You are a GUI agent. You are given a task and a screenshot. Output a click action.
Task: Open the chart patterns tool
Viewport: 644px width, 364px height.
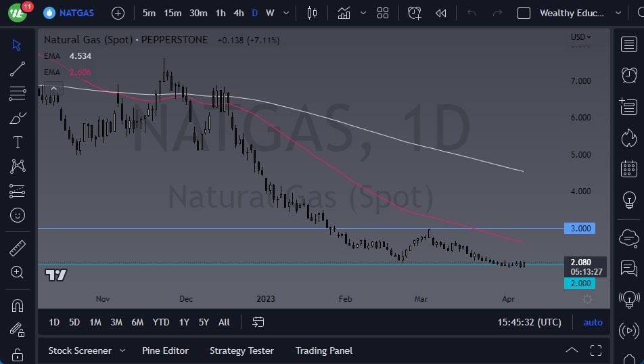(18, 166)
